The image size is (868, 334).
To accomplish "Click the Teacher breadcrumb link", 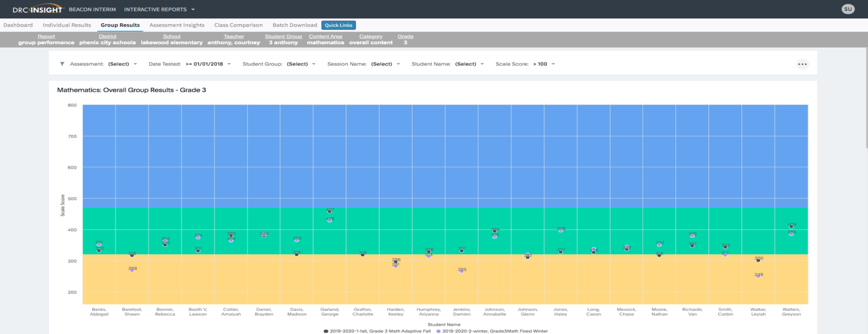I will (x=234, y=36).
